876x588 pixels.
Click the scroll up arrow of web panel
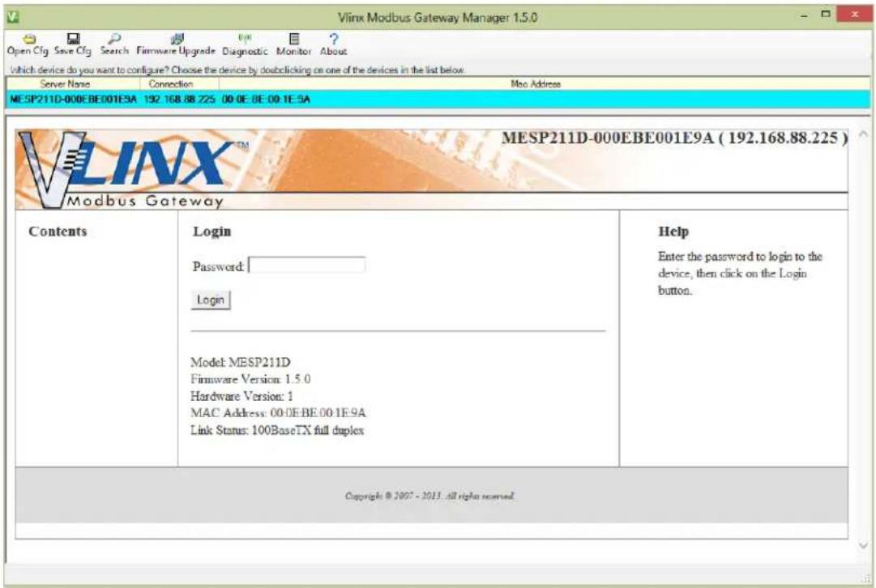coord(863,134)
